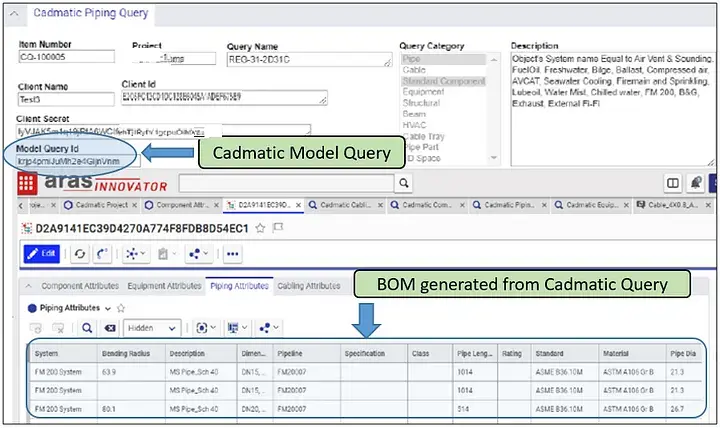Viewport: 720px width, 428px height.
Task: Close the Cadmatic Cabl.. tab
Action: point(380,205)
